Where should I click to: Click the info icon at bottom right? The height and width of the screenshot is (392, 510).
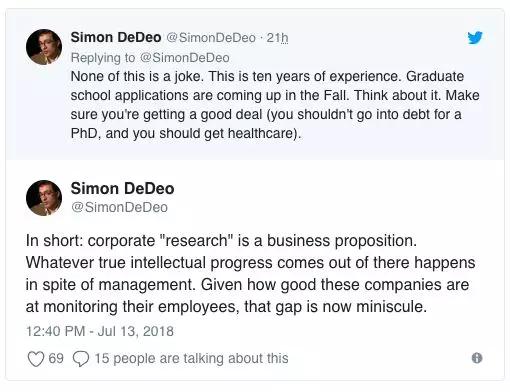pos(477,358)
